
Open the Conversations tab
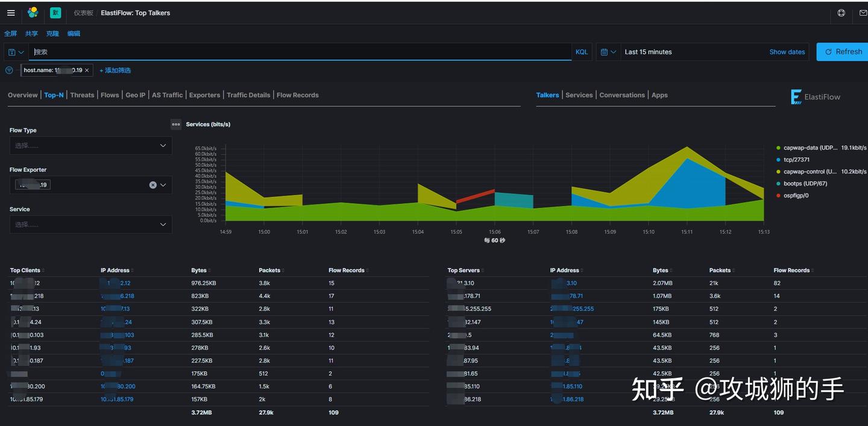(622, 95)
